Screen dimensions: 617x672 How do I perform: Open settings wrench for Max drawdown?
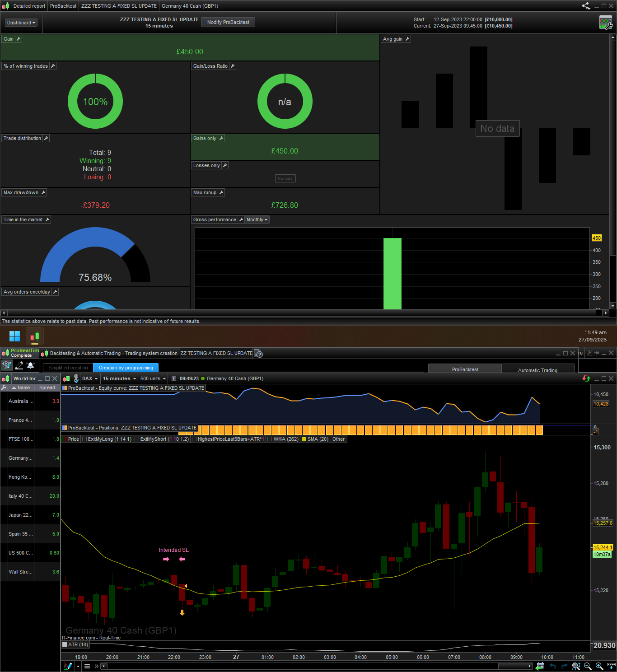(x=43, y=192)
